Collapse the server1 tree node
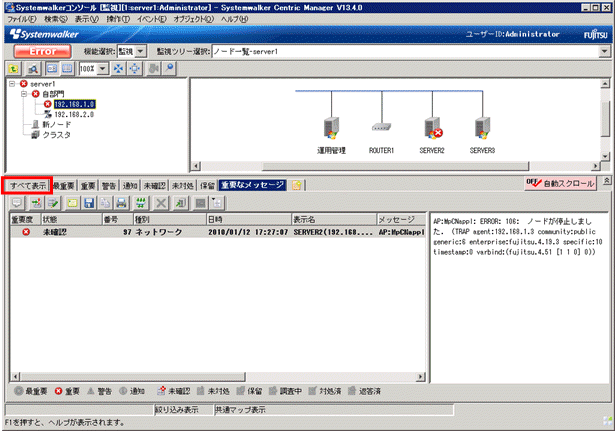615x431 pixels. point(12,84)
